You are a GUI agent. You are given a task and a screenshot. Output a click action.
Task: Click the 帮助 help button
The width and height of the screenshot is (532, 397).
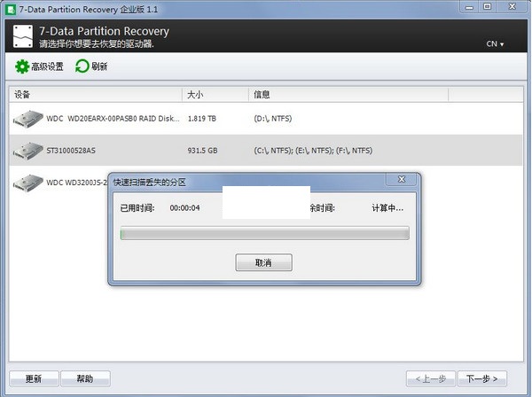coord(85,378)
